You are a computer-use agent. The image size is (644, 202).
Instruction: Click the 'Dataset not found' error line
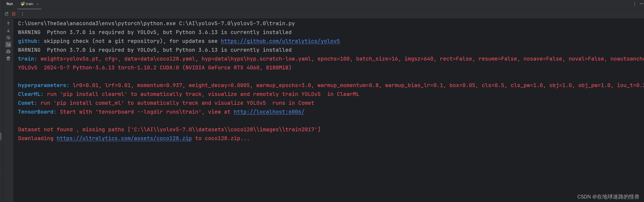pyautogui.click(x=169, y=129)
